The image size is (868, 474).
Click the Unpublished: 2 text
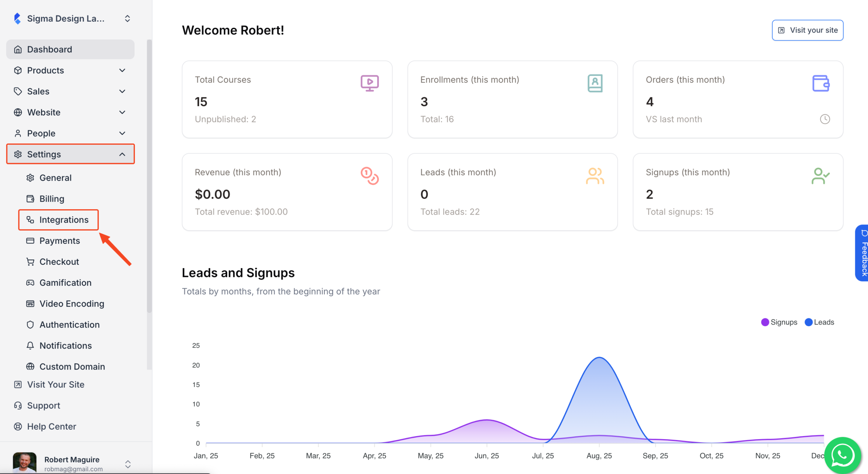[x=225, y=120]
